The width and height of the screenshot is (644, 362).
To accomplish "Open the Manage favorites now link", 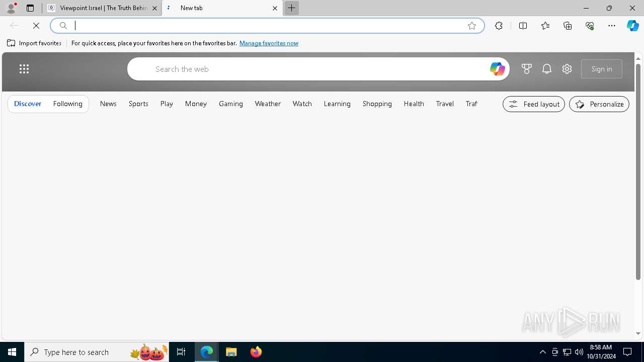I will click(x=269, y=43).
